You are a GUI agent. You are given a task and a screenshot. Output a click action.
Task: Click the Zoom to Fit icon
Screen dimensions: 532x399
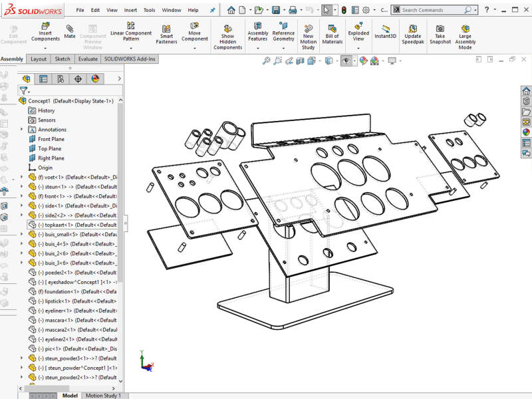266,61
